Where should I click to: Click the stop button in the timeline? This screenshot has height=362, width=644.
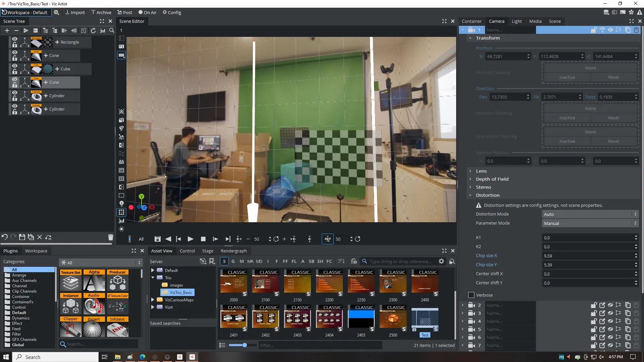203,239
